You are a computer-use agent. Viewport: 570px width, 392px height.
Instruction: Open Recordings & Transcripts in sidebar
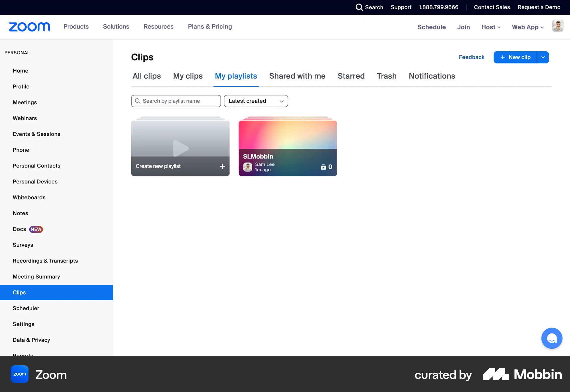pos(45,261)
